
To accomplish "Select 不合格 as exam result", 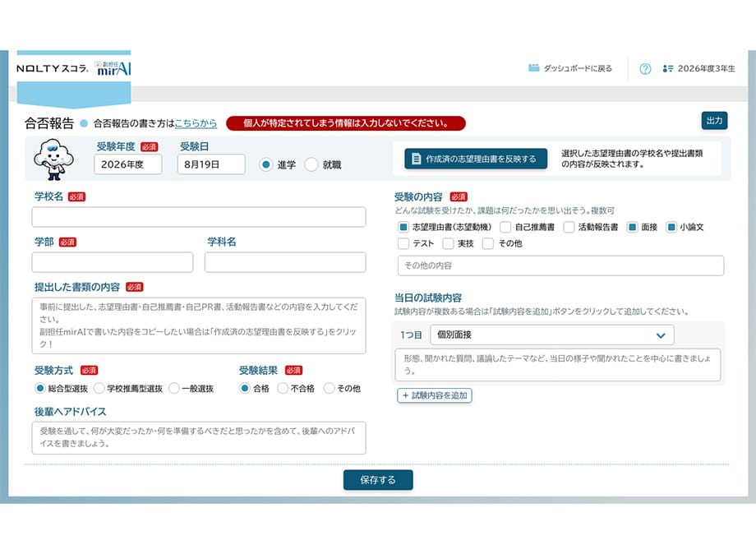I will (x=283, y=388).
